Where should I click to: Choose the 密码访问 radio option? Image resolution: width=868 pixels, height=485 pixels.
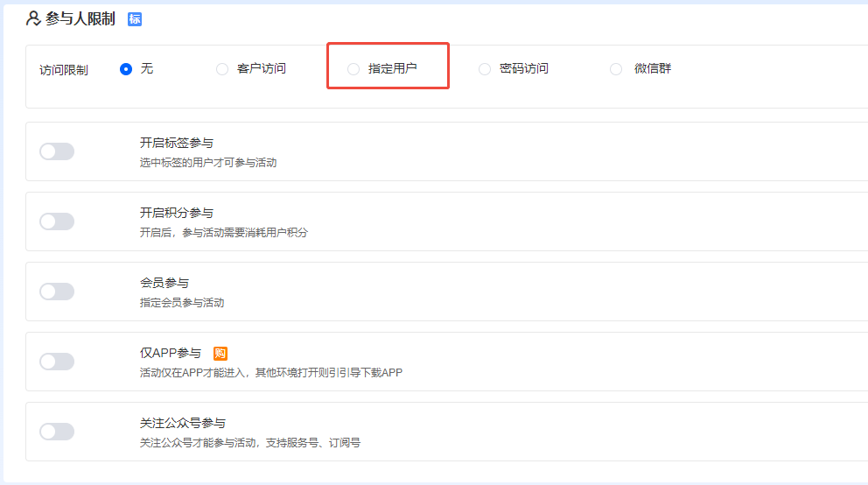point(485,69)
